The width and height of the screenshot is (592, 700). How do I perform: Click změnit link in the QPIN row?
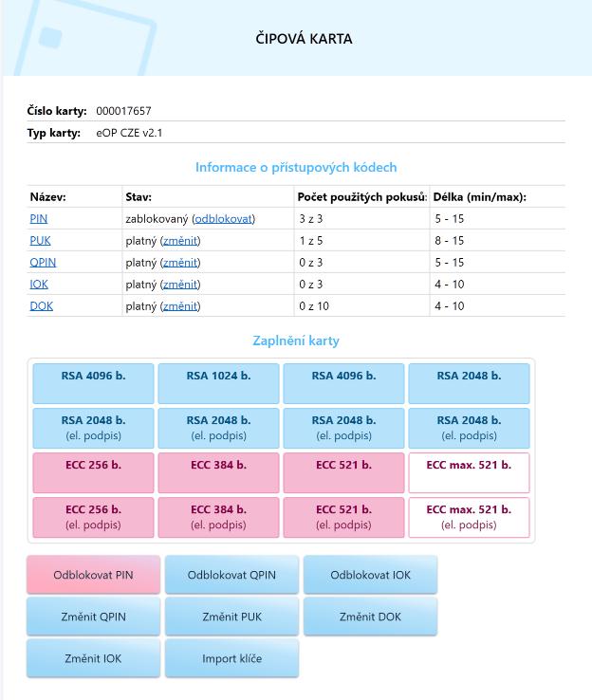[x=180, y=263]
